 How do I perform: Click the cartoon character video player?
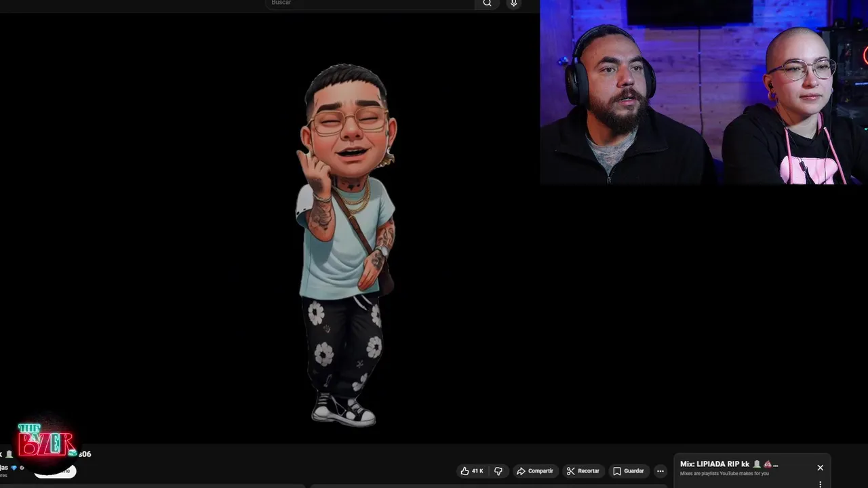click(x=270, y=228)
